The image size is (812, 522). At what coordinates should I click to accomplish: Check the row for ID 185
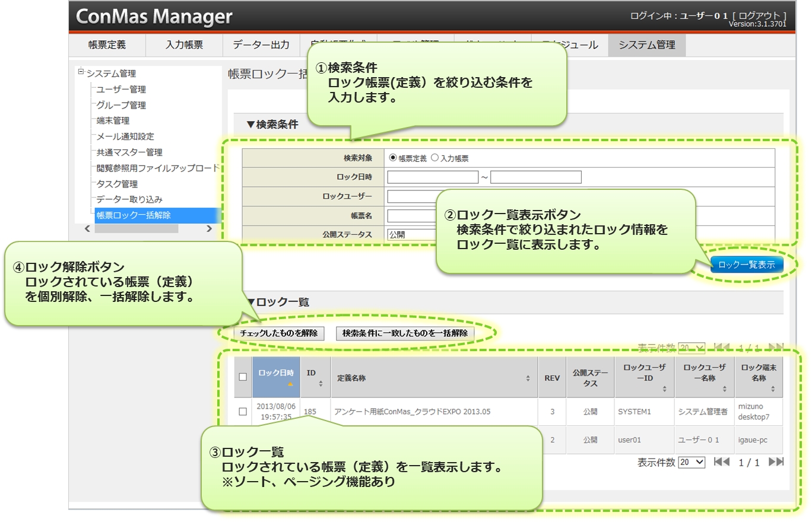point(243,412)
